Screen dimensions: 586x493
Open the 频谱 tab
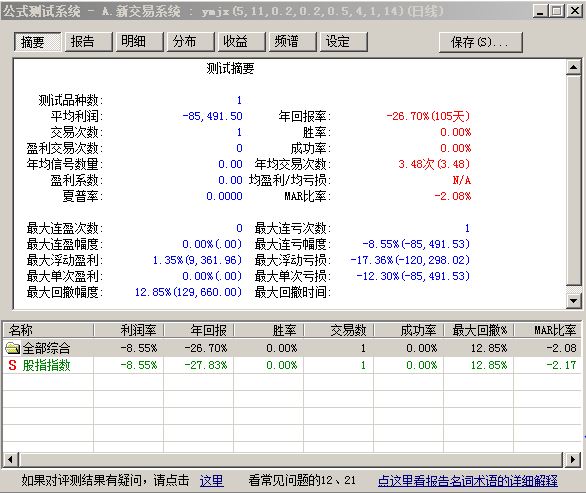(293, 41)
